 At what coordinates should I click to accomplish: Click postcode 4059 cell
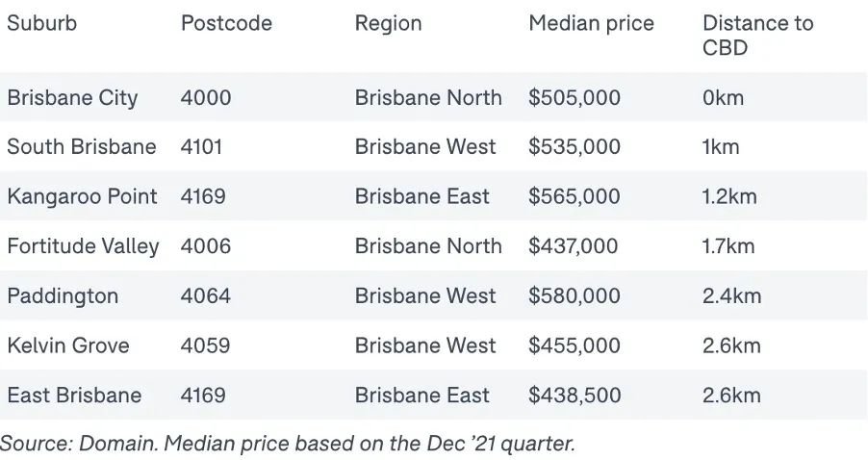tap(205, 345)
